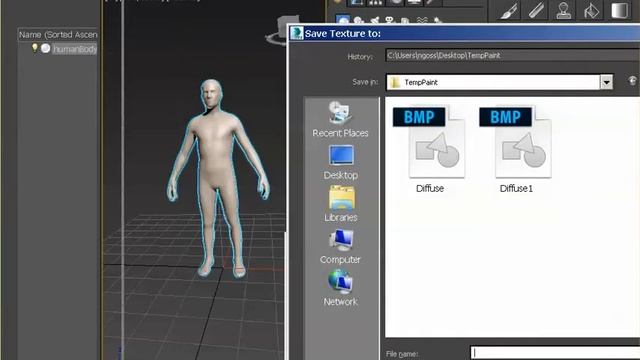Open Network in the places bar
Viewport: 640px width, 360px height.
coord(340,288)
